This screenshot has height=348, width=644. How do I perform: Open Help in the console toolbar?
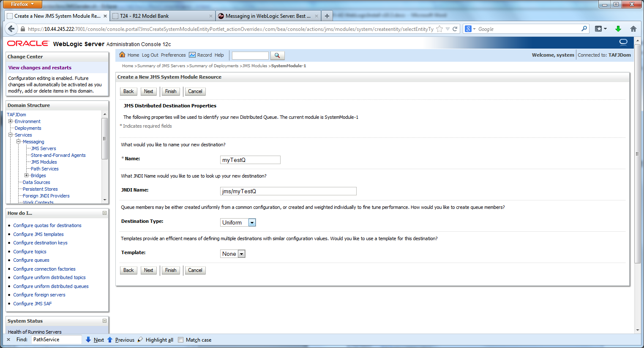tap(219, 55)
